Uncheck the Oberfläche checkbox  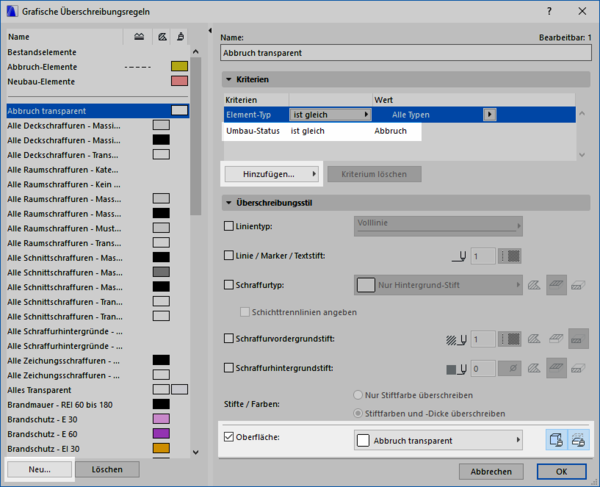(228, 437)
